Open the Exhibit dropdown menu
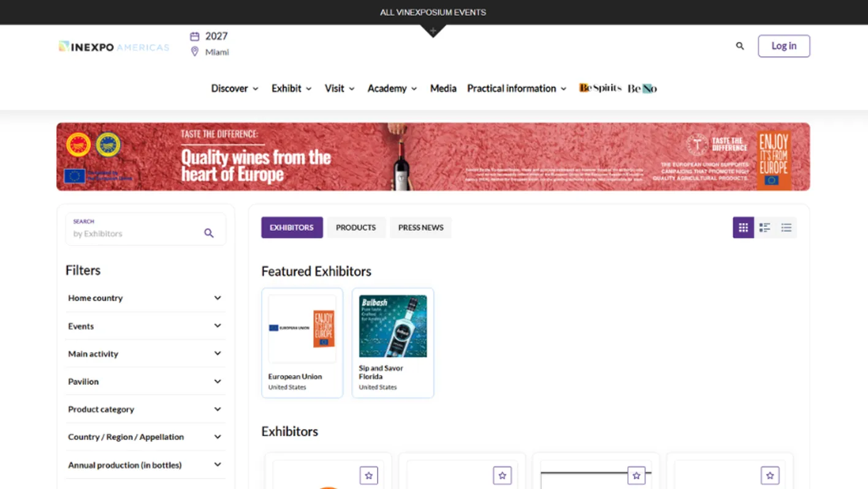Viewport: 868px width, 489px height. 292,88
